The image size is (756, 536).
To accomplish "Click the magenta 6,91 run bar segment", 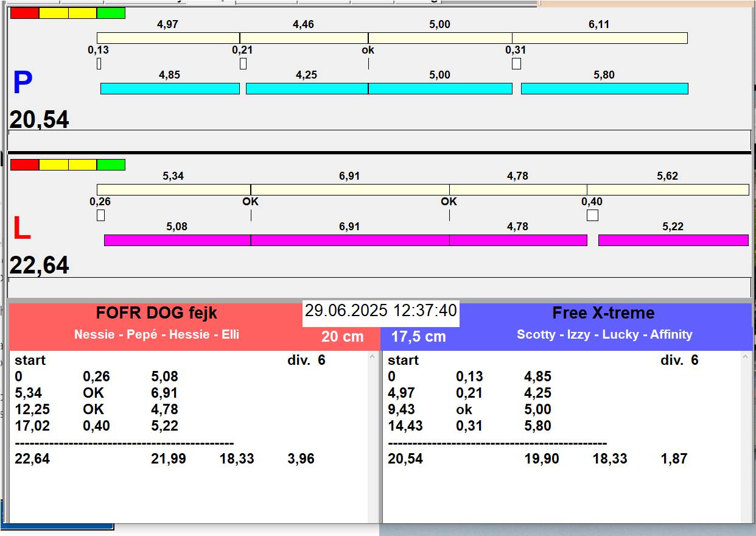I will (x=349, y=240).
